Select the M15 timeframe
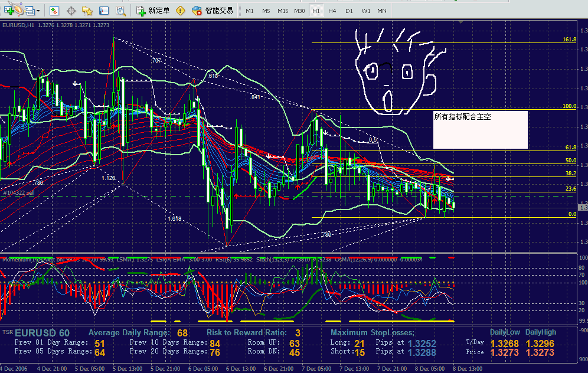Viewport: 588px width, 373px height. (283, 11)
